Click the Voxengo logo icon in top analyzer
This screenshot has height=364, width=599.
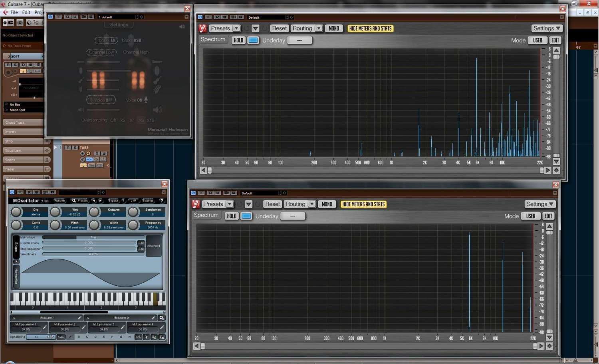pyautogui.click(x=202, y=28)
